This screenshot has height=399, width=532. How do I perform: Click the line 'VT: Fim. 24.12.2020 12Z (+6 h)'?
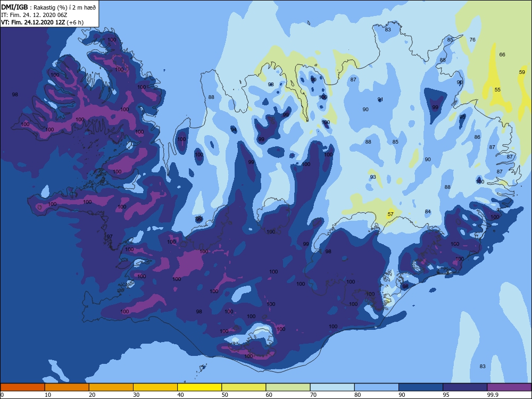(43, 22)
